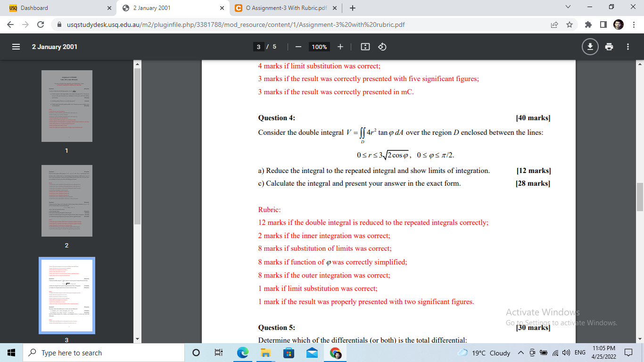Go forward in browser history

tap(26, 25)
